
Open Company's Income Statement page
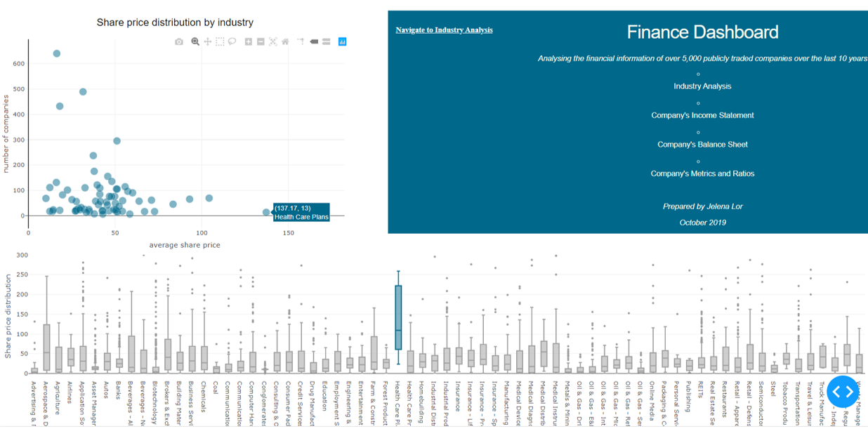coord(702,115)
